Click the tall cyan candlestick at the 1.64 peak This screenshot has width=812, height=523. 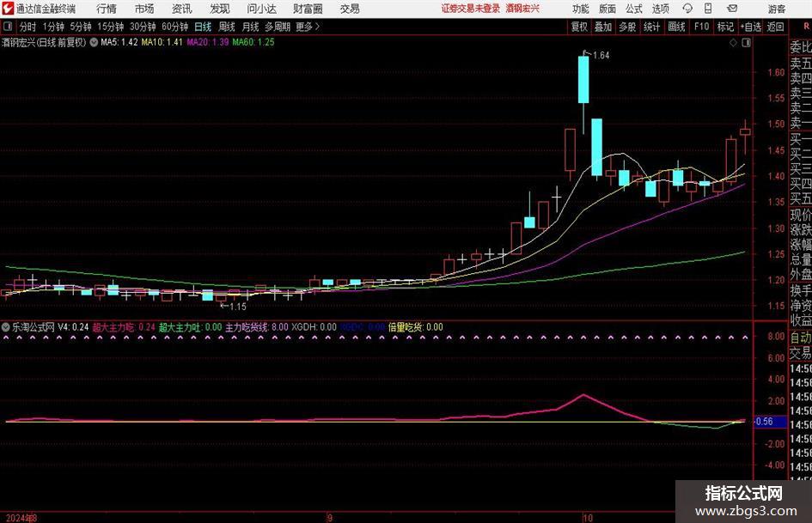pyautogui.click(x=583, y=79)
